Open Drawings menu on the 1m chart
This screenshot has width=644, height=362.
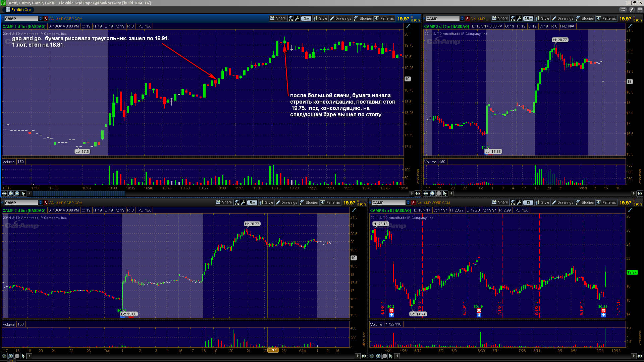click(340, 19)
